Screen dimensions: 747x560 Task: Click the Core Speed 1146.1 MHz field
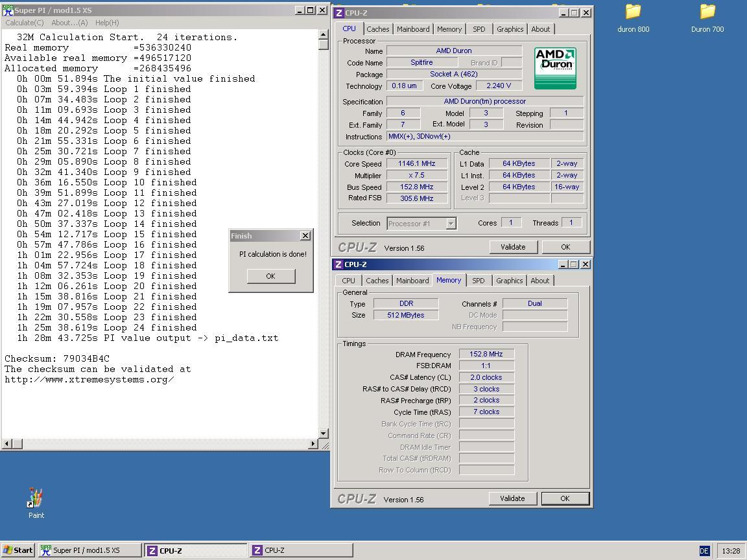point(417,163)
